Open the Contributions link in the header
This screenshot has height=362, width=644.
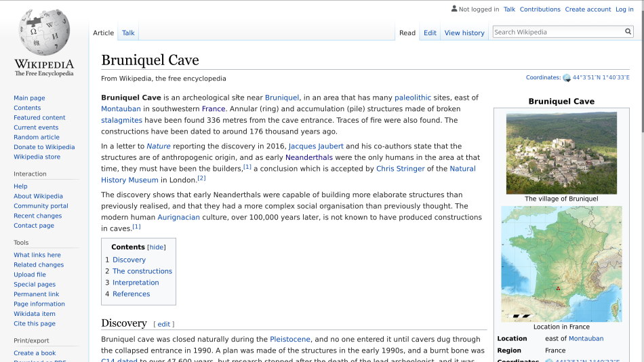click(x=540, y=9)
